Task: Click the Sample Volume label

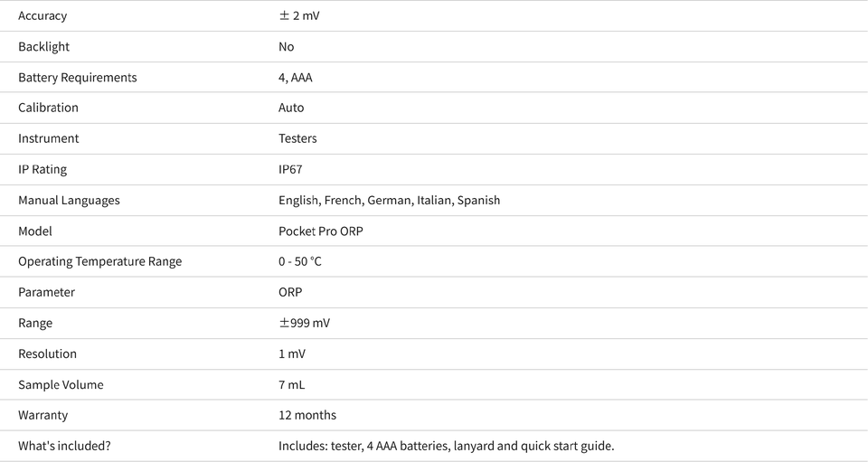Action: [x=61, y=384]
